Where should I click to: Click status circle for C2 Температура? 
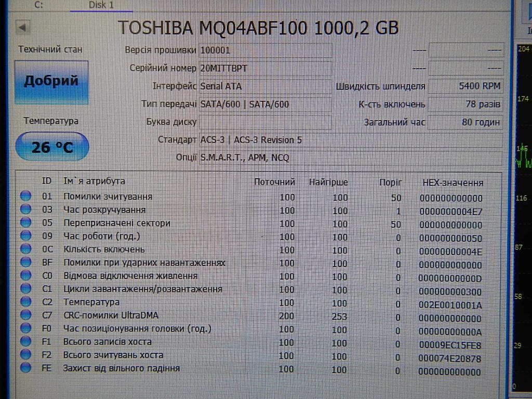click(x=25, y=302)
